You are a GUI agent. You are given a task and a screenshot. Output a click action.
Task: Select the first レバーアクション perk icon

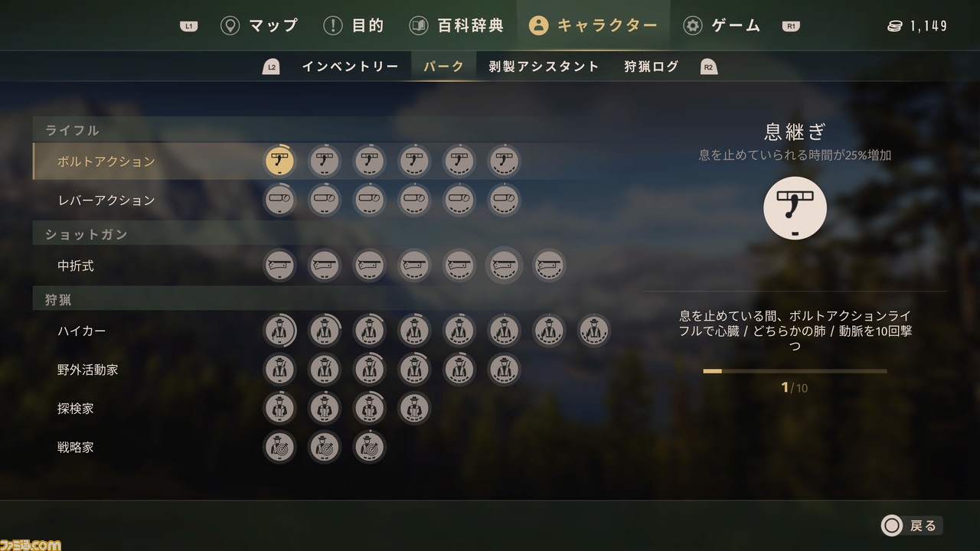click(279, 200)
